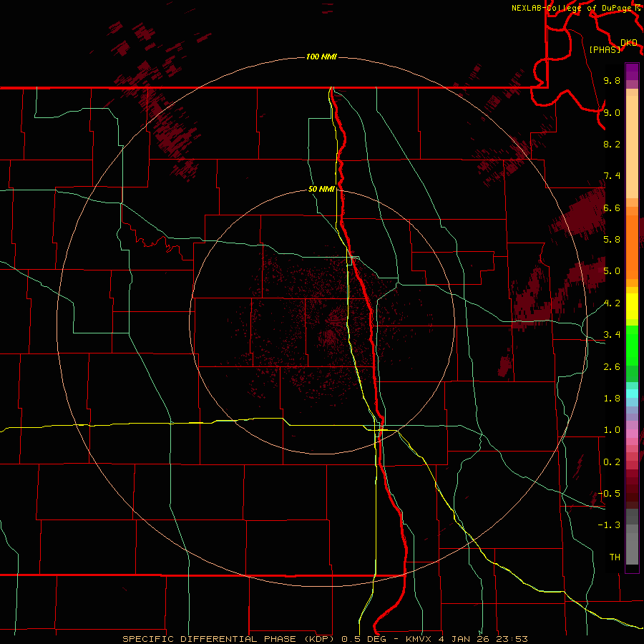Click the 7.4 value on the color scale
Image resolution: width=644 pixels, height=644 pixels.
tap(612, 176)
